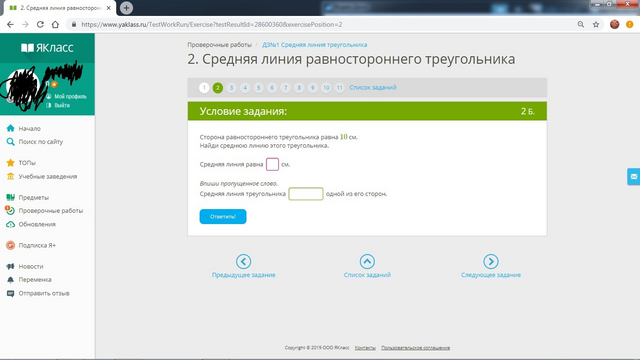640x360 pixels.
Task: Click the missing word input field
Action: tap(306, 193)
